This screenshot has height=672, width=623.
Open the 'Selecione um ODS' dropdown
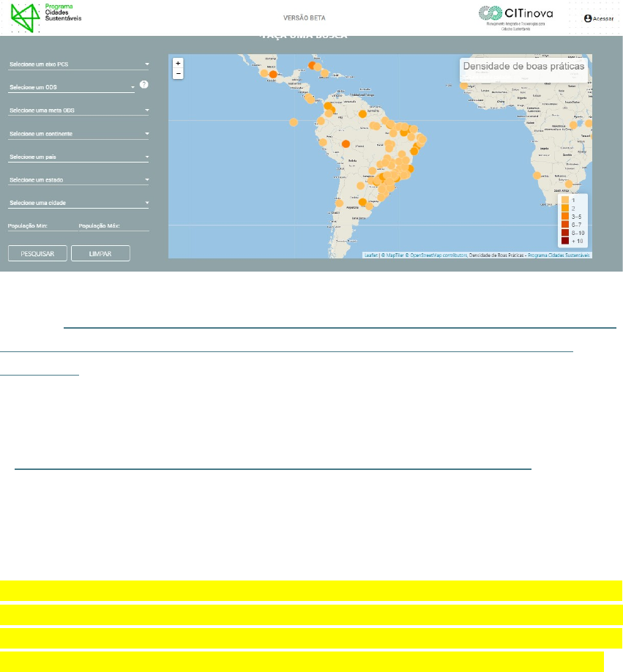71,87
